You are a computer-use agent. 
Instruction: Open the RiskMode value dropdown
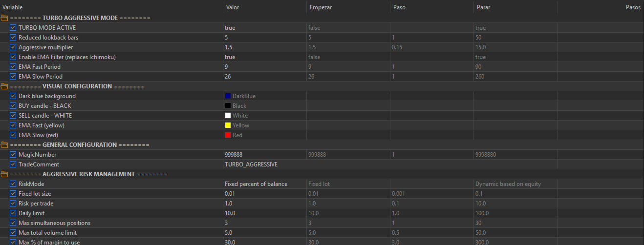pyautogui.click(x=264, y=184)
